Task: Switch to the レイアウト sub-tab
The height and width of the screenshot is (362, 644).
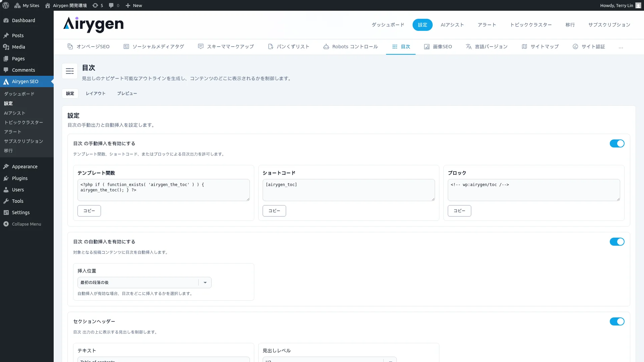Action: click(96, 94)
